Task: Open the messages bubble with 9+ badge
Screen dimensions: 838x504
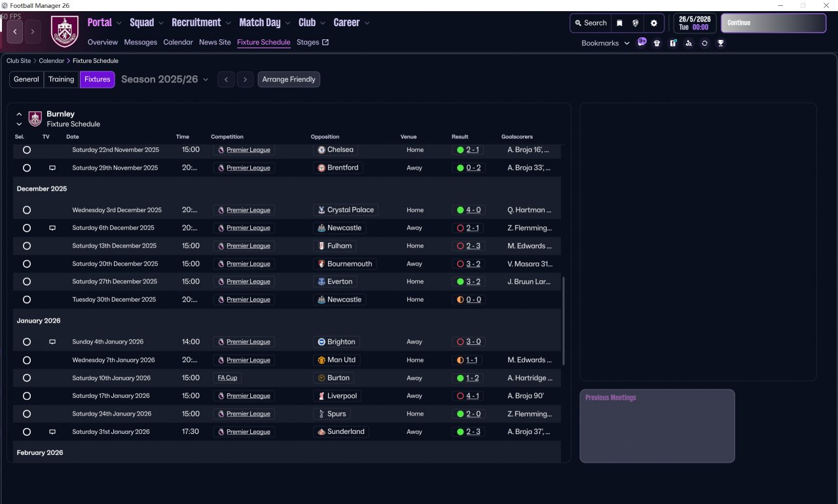Action: 642,43
